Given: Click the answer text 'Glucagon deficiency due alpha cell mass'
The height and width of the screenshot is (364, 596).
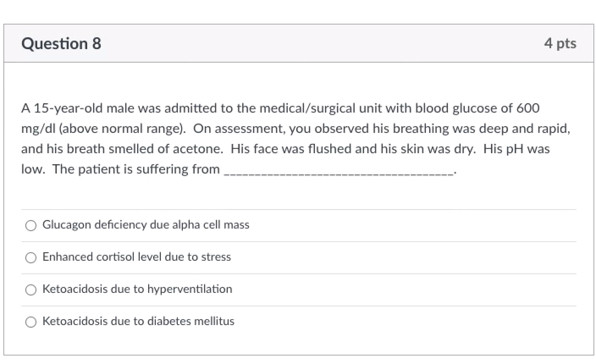Looking at the screenshot, I should pos(146,225).
